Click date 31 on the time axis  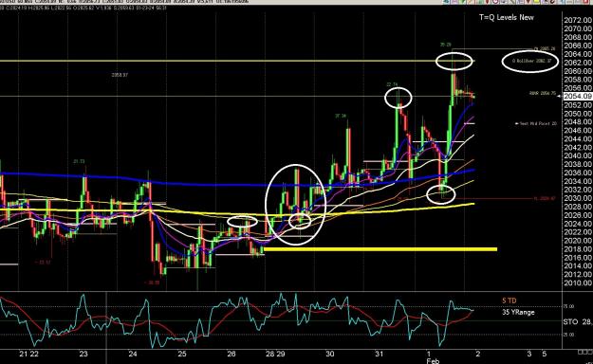380,355
